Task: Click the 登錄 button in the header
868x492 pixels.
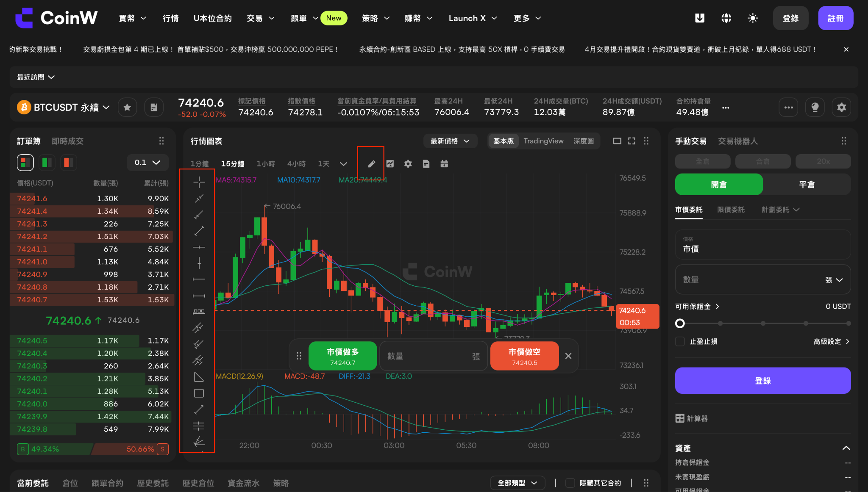Action: pos(790,18)
